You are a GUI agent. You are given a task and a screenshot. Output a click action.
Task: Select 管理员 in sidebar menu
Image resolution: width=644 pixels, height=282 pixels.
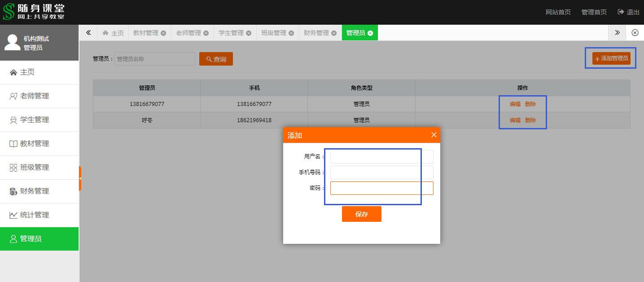click(x=39, y=239)
